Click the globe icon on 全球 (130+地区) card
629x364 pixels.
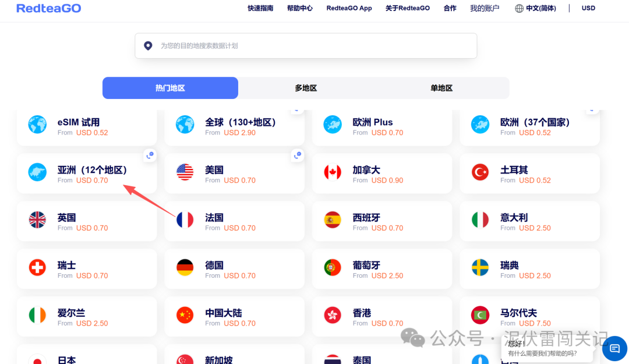[x=185, y=125]
